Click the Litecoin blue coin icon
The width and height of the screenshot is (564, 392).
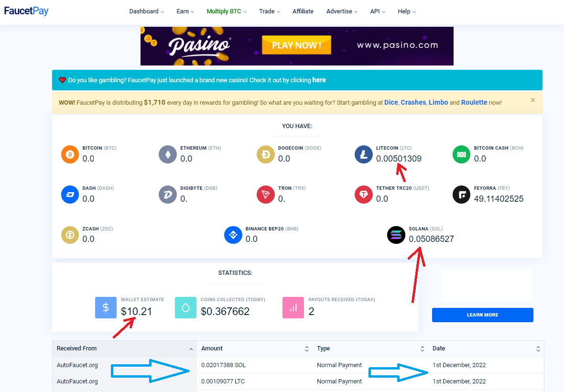pyautogui.click(x=364, y=154)
